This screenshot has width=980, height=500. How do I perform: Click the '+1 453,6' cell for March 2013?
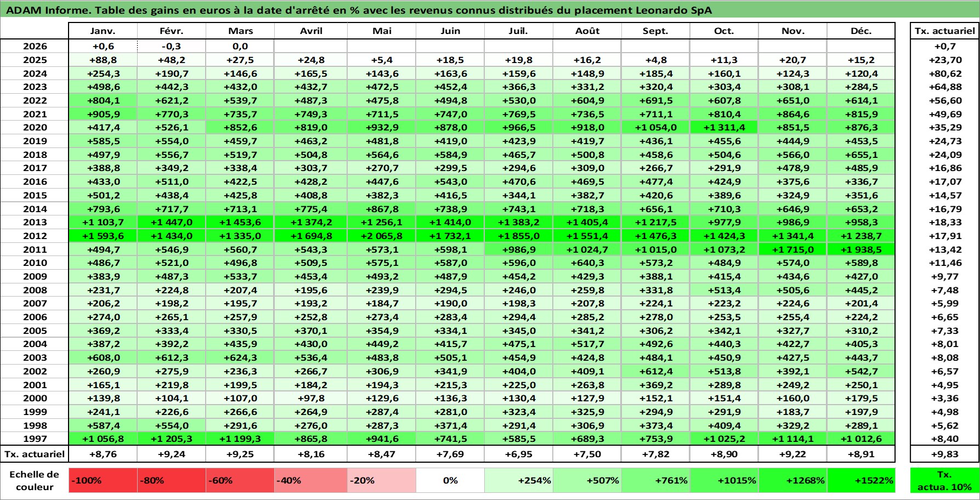(240, 222)
